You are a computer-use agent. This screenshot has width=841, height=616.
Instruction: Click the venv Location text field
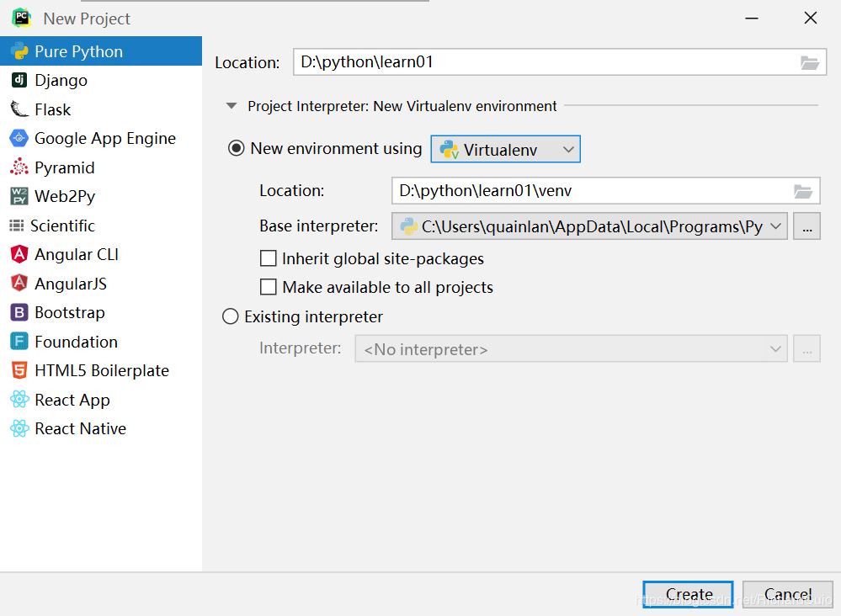click(x=589, y=191)
